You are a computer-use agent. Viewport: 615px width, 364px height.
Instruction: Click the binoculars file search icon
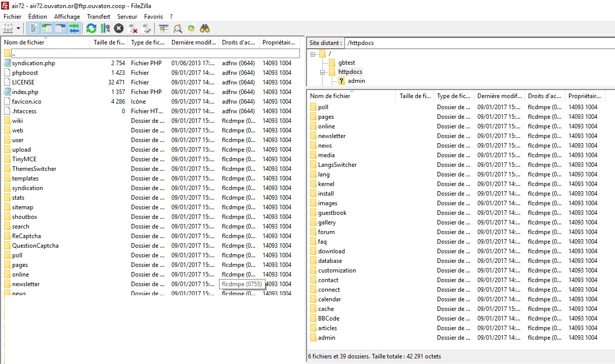click(x=205, y=28)
